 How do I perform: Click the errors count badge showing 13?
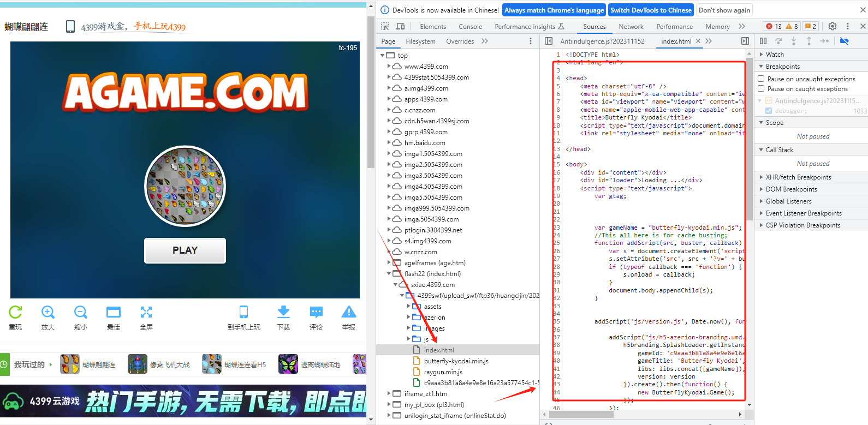(774, 26)
